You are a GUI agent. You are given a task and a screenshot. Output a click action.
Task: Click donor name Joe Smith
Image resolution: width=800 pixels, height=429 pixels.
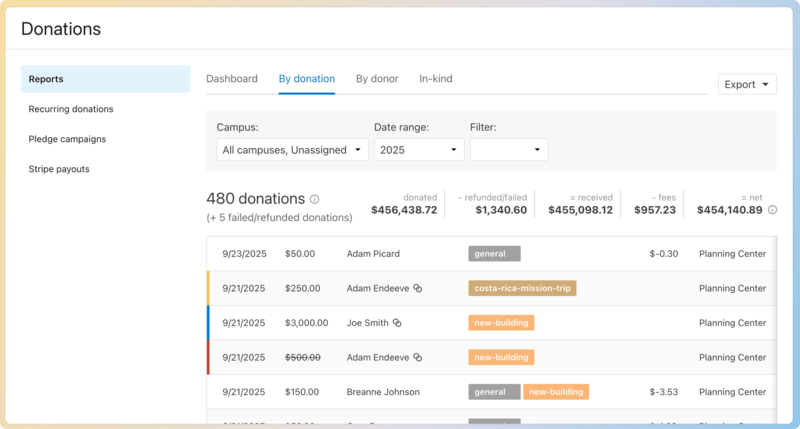pos(367,323)
